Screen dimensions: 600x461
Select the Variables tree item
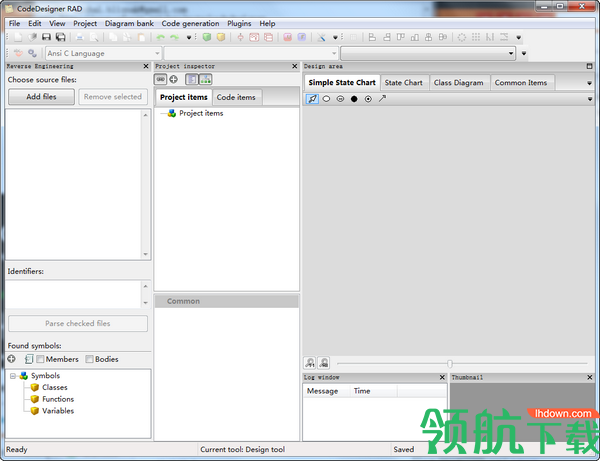tap(58, 411)
